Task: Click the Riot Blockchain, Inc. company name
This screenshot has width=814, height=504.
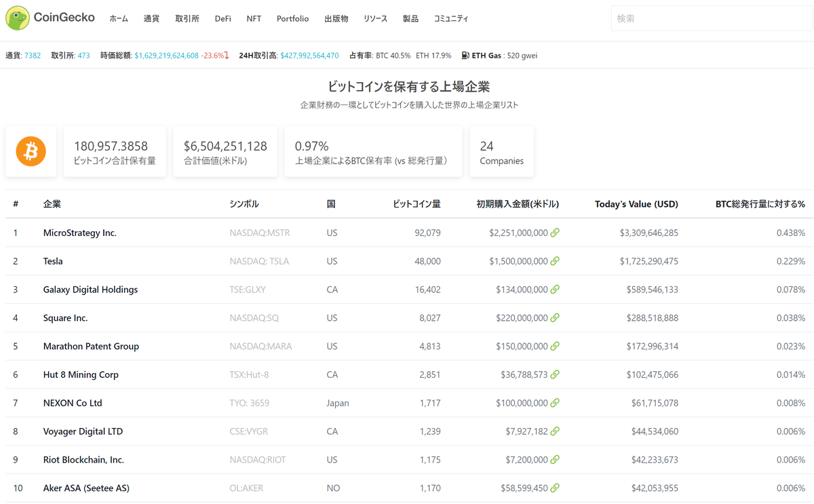Action: [83, 460]
